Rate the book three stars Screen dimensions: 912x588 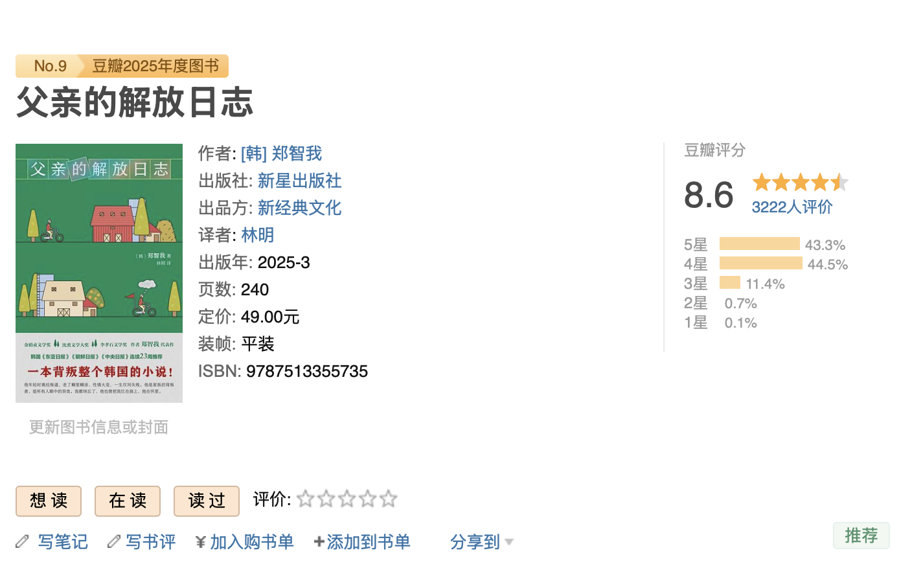pos(347,499)
